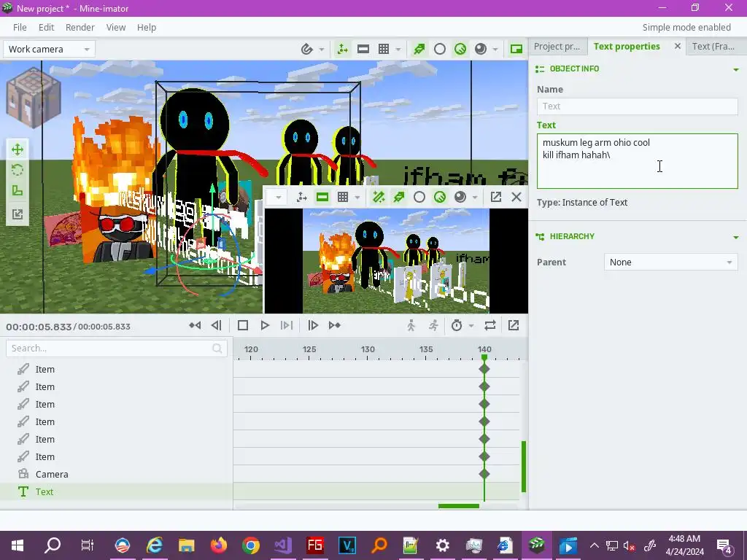Collapse the OBJECT INFO section
Screen dimensions: 747x560
tap(736, 69)
